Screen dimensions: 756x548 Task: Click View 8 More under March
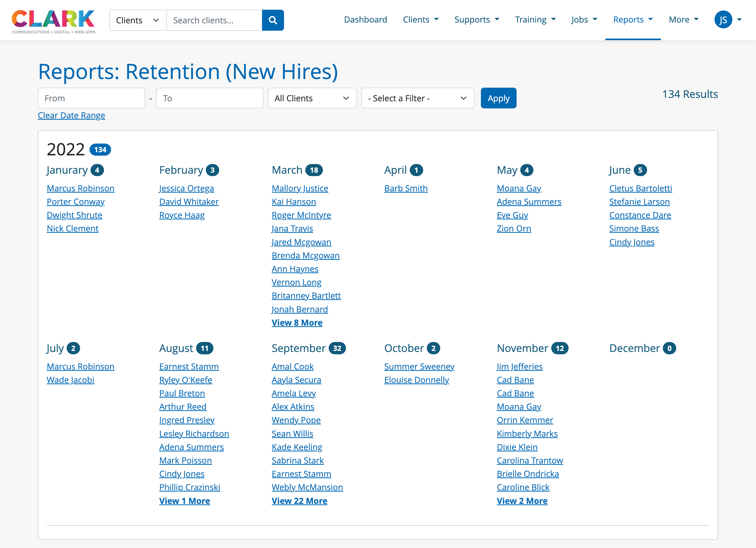pyautogui.click(x=297, y=323)
